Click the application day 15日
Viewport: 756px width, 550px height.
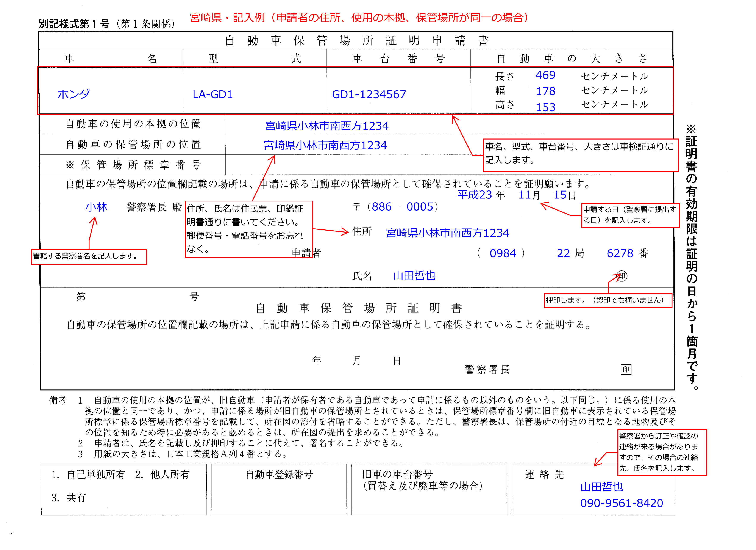tap(565, 195)
